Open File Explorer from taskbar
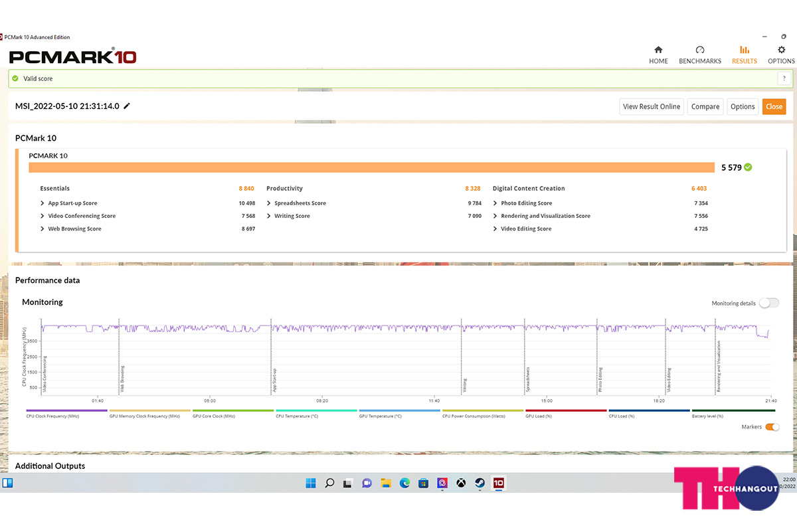This screenshot has height=532, width=797. tap(386, 483)
